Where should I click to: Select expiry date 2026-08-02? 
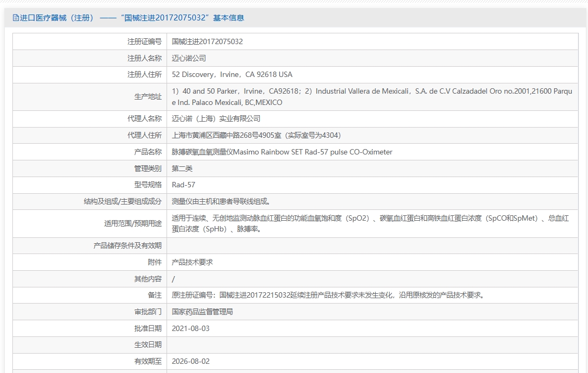pos(190,361)
